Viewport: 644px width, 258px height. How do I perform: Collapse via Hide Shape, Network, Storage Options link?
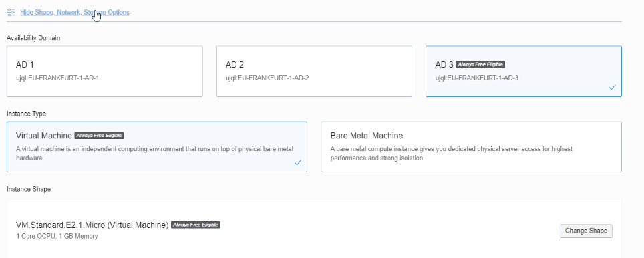click(75, 12)
